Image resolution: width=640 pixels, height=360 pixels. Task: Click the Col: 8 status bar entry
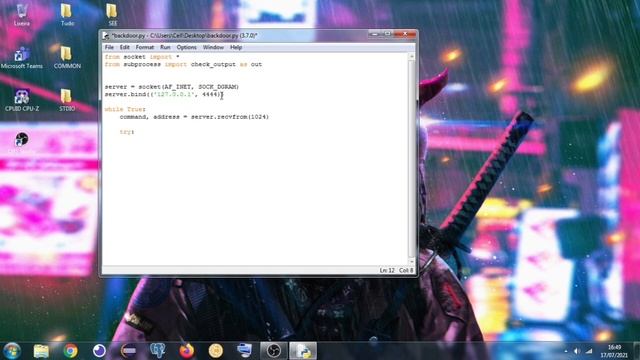[x=406, y=270]
